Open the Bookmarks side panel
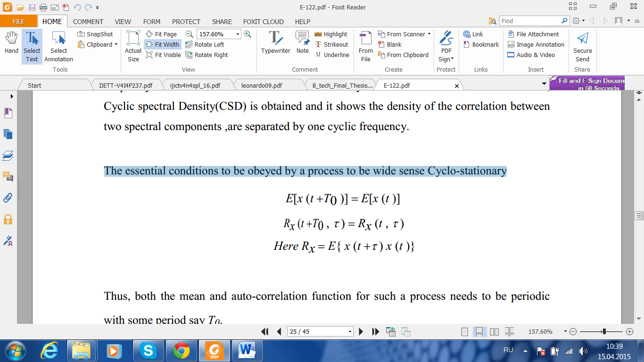Image resolution: width=644 pixels, height=362 pixels. pyautogui.click(x=8, y=113)
